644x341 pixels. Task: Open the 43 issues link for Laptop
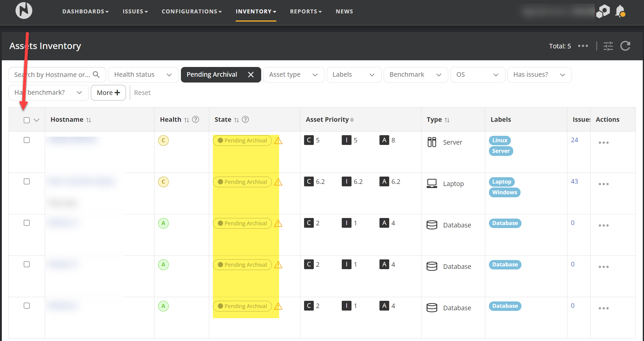[574, 181]
